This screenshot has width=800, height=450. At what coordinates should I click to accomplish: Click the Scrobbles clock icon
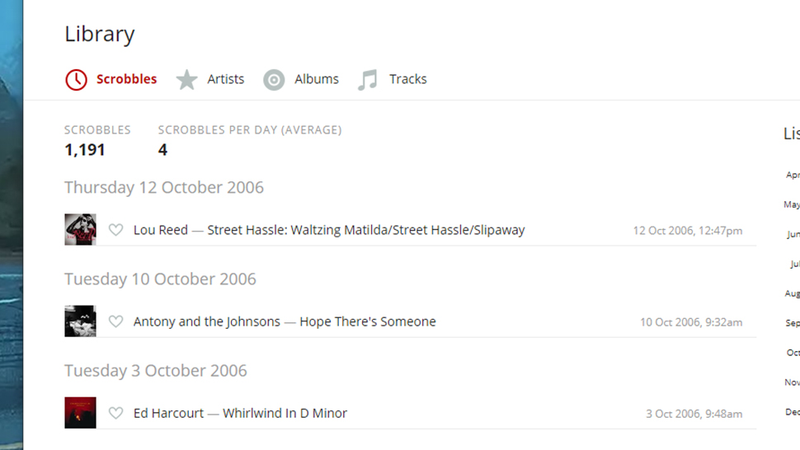pos(76,80)
